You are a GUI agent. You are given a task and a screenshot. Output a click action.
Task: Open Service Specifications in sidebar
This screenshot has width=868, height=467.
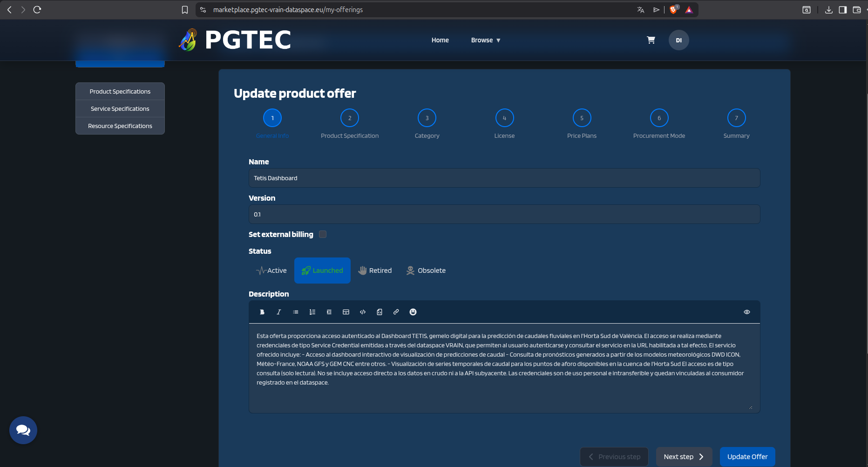[120, 108]
